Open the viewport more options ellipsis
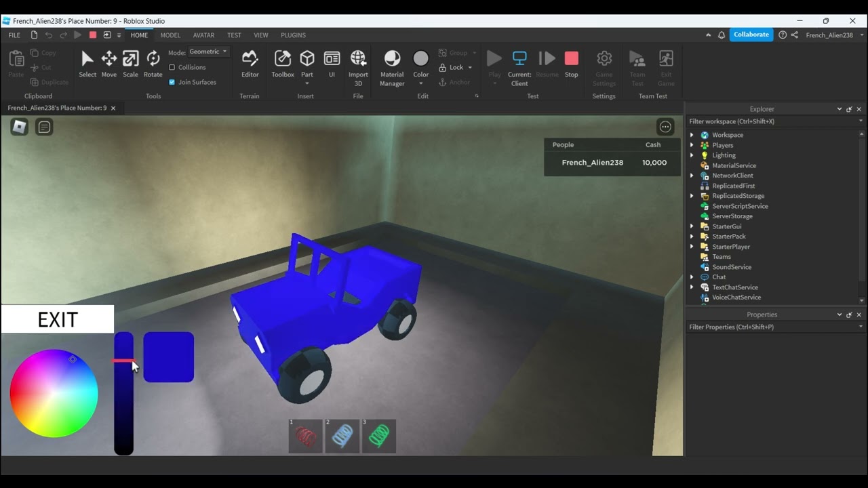This screenshot has width=868, height=488. [x=665, y=127]
